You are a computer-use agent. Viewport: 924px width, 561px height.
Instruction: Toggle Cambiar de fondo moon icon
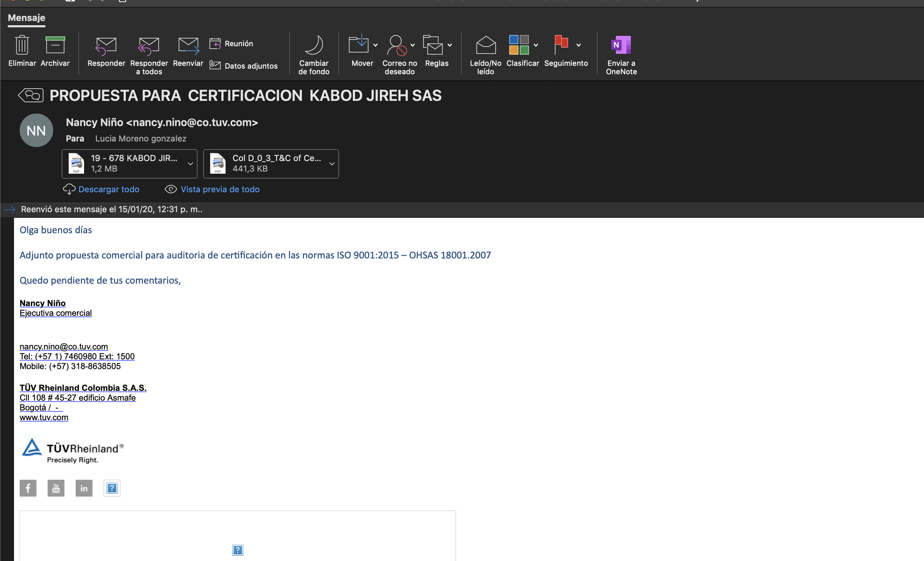click(x=313, y=46)
